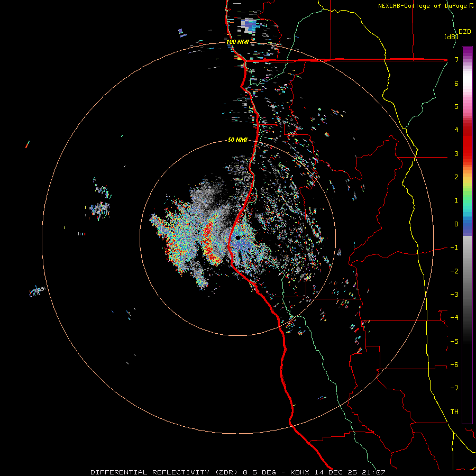
Task: Click the 7 value on color scale
Action: [x=456, y=59]
